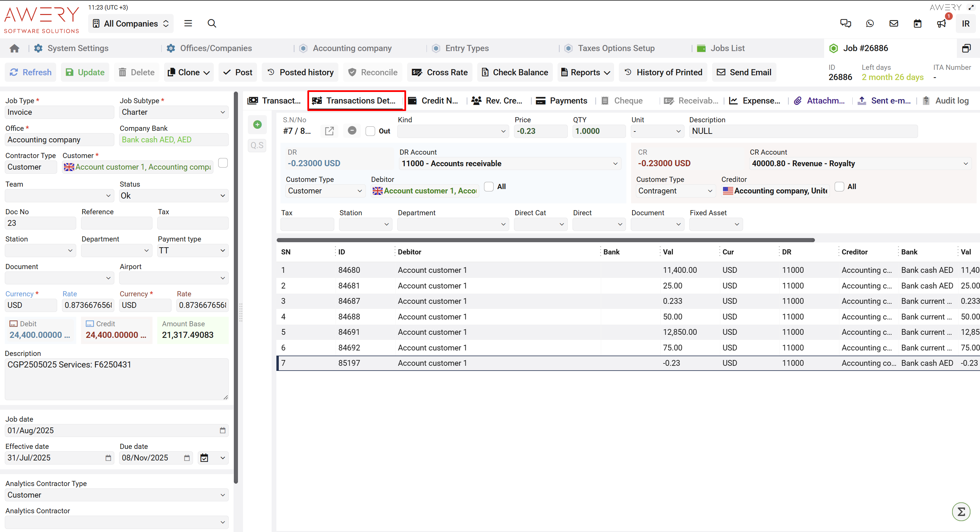
Task: Click the Doc No field showing 23
Action: [40, 223]
